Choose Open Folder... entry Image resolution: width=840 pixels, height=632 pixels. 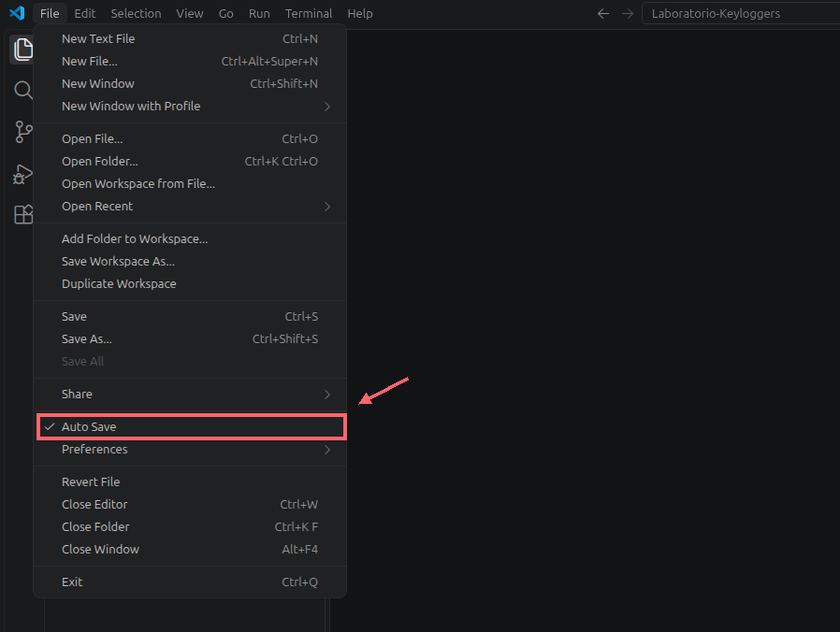[x=191, y=161]
